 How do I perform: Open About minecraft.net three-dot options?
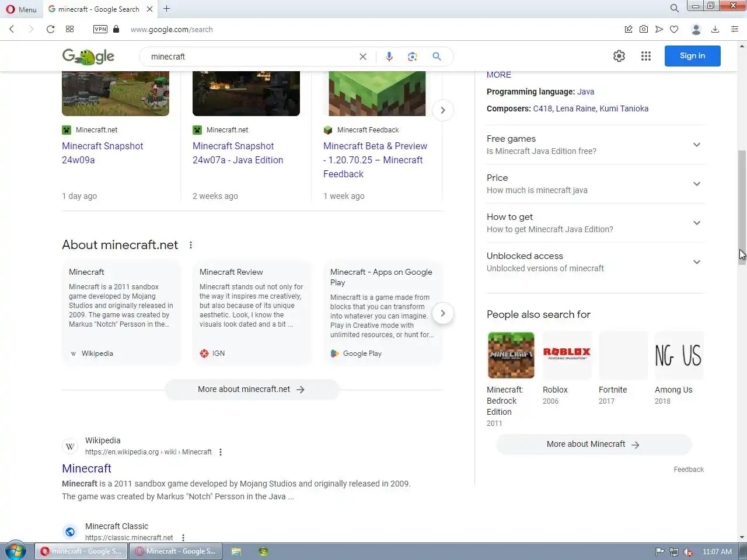191,245
